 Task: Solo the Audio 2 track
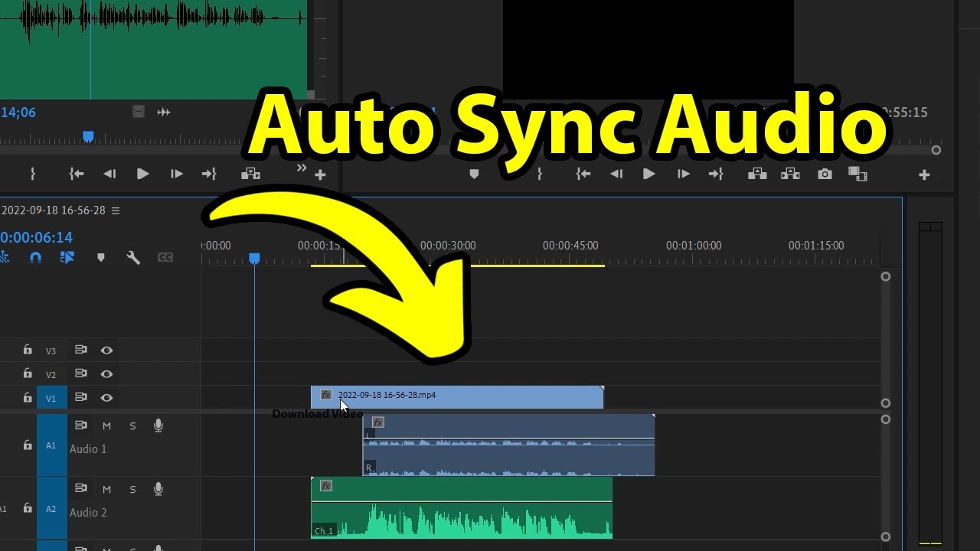[x=132, y=489]
